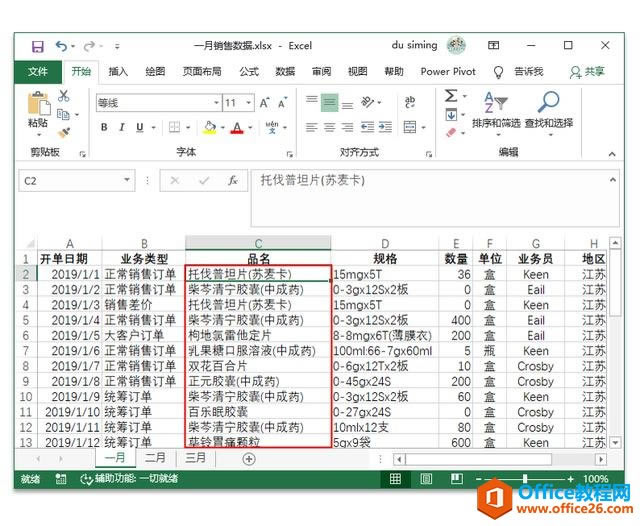
Task: Toggle the highlighted middle align button
Action: pos(329,102)
